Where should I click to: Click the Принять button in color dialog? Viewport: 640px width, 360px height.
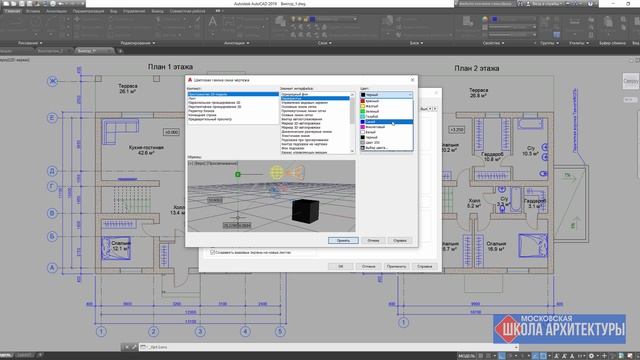coord(343,240)
